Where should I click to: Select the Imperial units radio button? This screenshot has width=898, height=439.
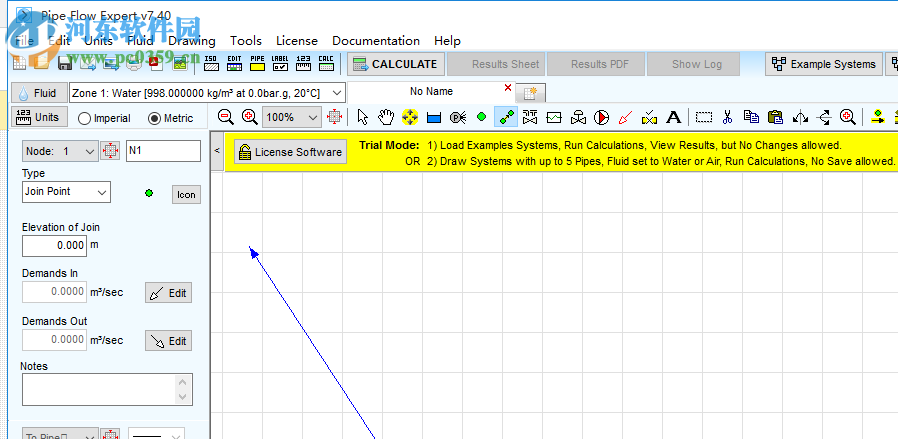85,118
